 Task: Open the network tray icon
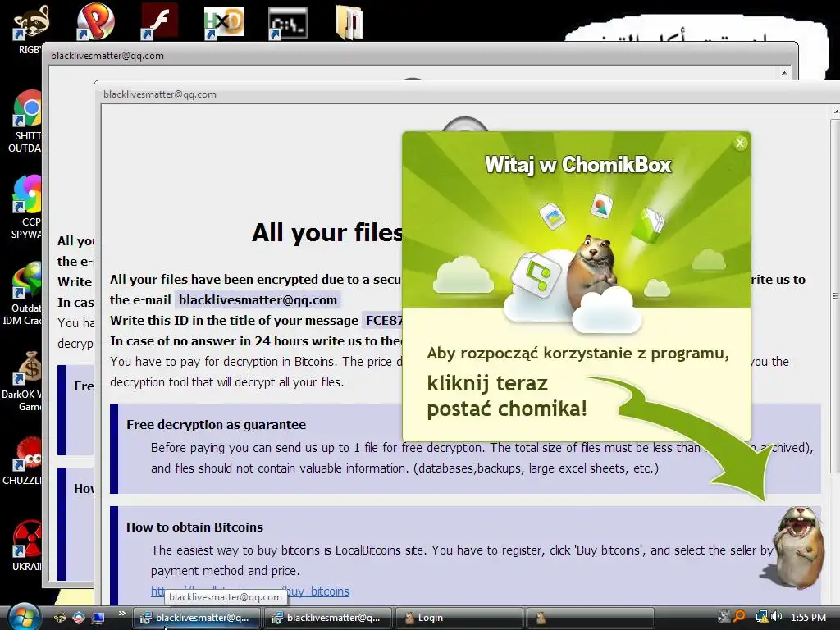(761, 617)
